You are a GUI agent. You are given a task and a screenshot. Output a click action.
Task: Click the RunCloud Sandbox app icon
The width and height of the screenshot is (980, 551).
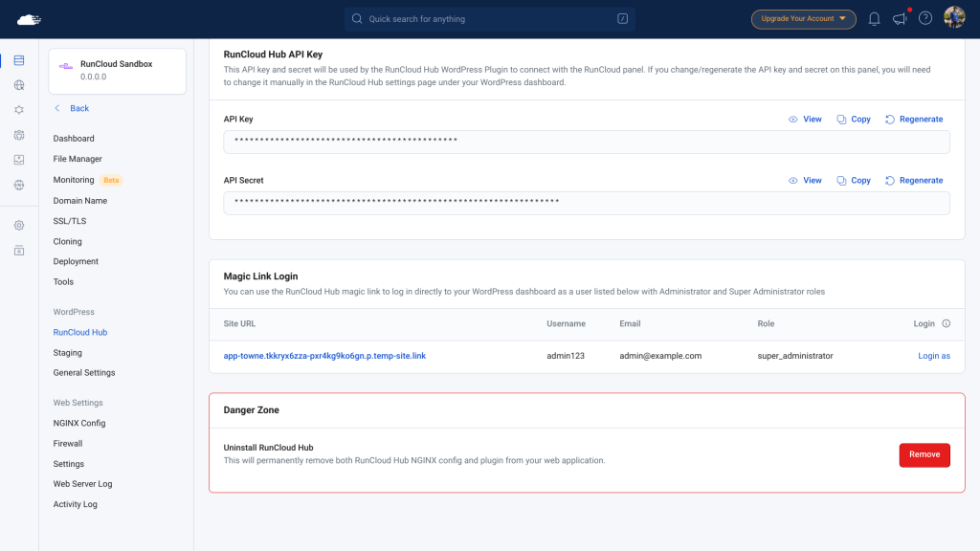66,66
